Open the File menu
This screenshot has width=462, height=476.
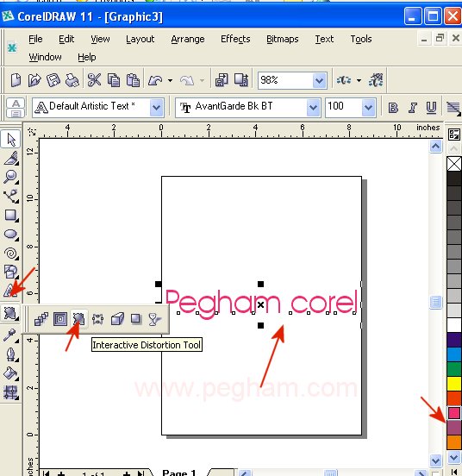point(35,39)
